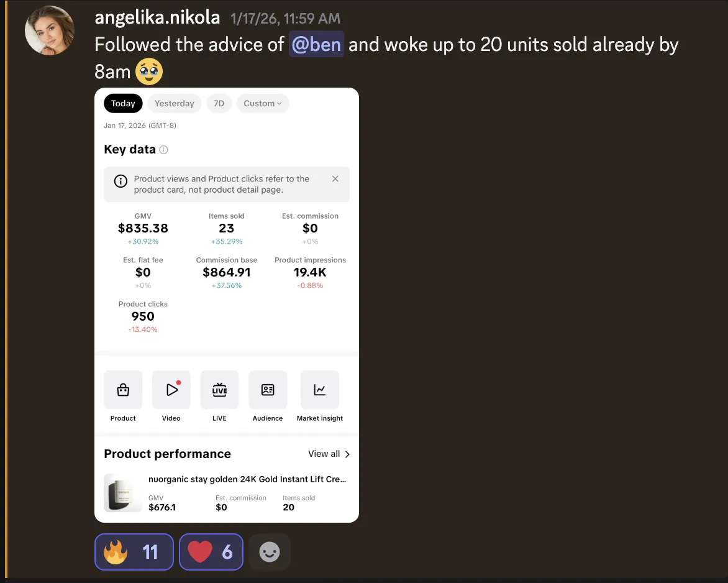Toggle the fire reaction with 11

pyautogui.click(x=134, y=552)
